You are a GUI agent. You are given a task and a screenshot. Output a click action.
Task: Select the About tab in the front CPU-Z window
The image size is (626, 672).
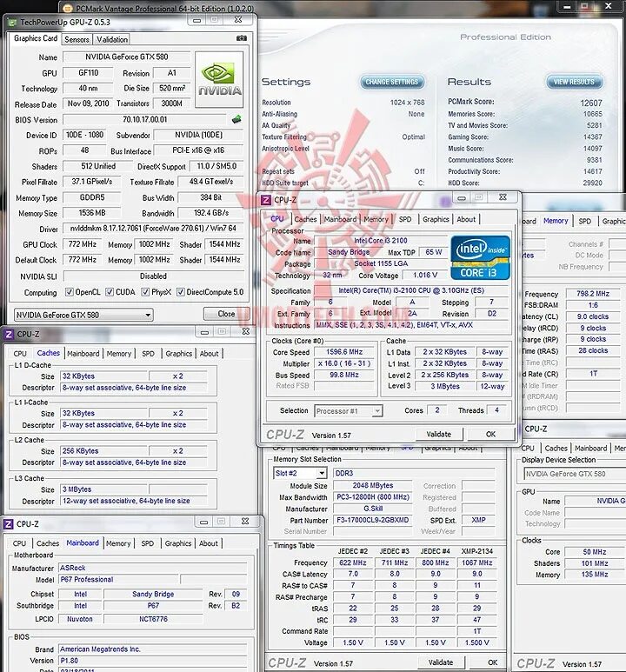[x=466, y=219]
